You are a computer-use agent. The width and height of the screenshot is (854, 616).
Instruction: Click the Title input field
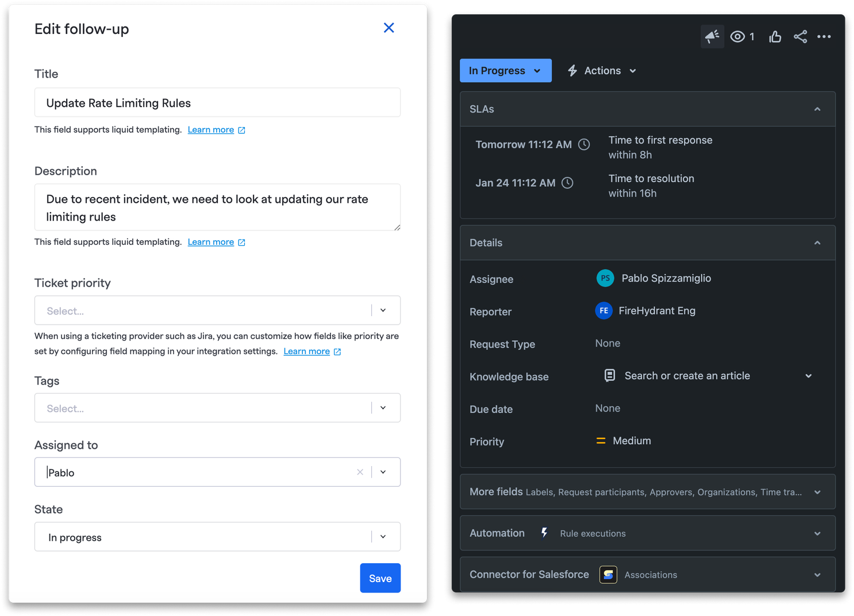217,103
